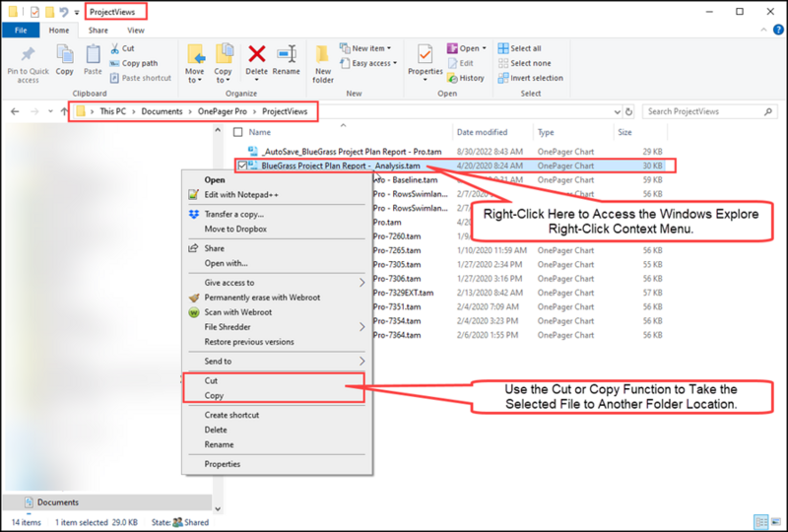
Task: Click Paste shortcut in ribbon
Action: click(x=141, y=78)
